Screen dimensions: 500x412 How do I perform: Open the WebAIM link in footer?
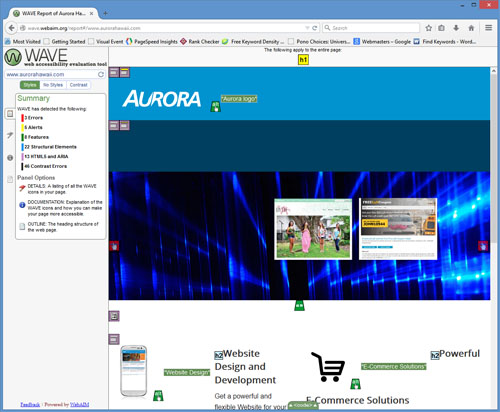[x=79, y=405]
